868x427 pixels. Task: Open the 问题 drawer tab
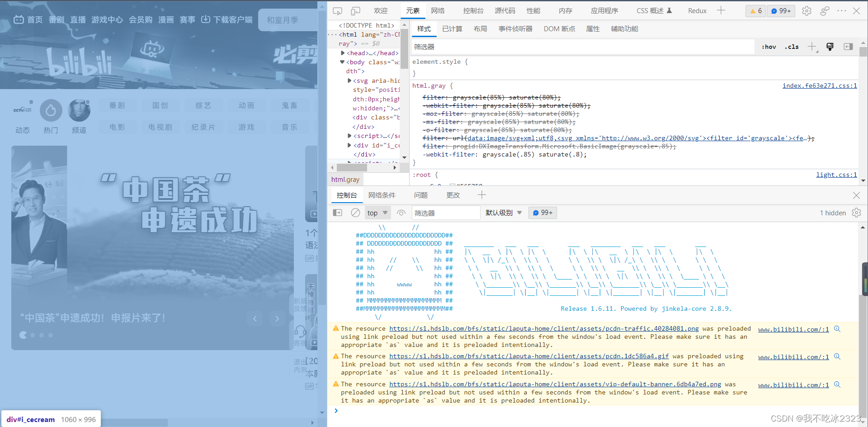[421, 195]
